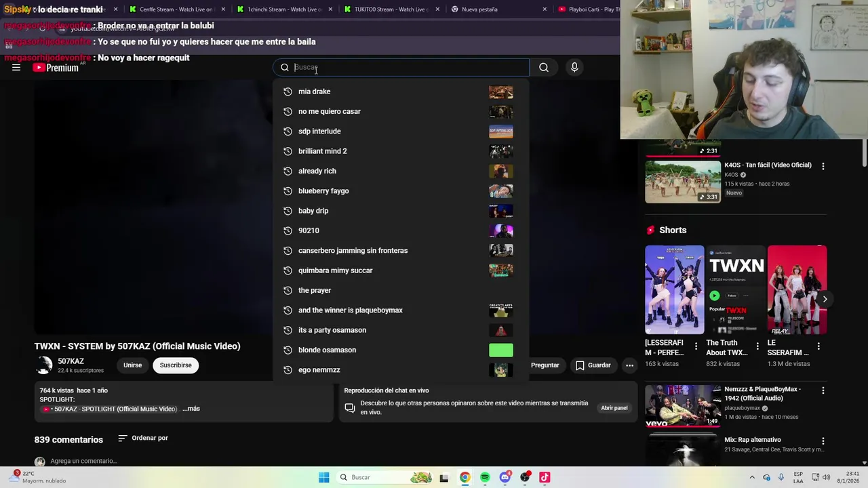
Task: Expand the description with '...más'
Action: click(x=191, y=409)
